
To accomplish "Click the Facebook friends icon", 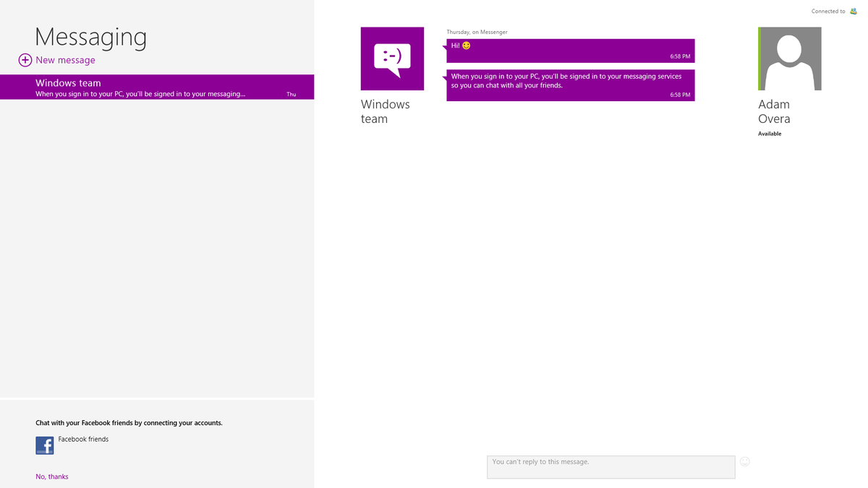I will [x=44, y=445].
